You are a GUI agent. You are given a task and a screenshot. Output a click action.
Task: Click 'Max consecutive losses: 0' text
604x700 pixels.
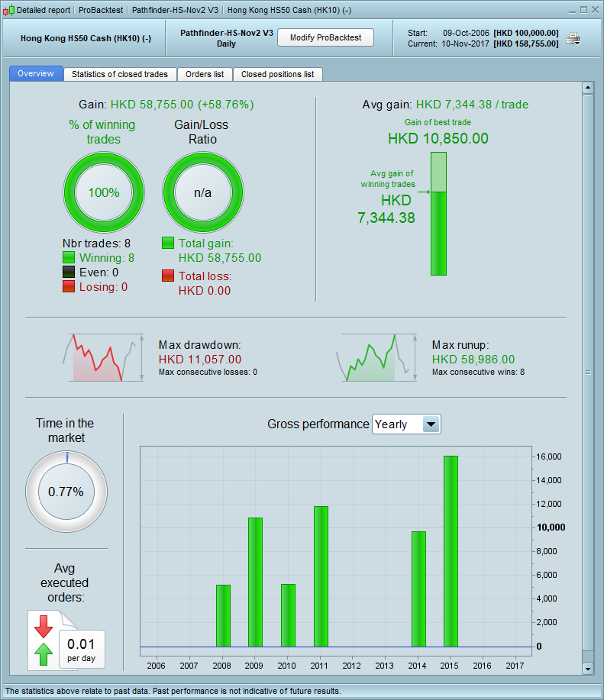point(208,372)
